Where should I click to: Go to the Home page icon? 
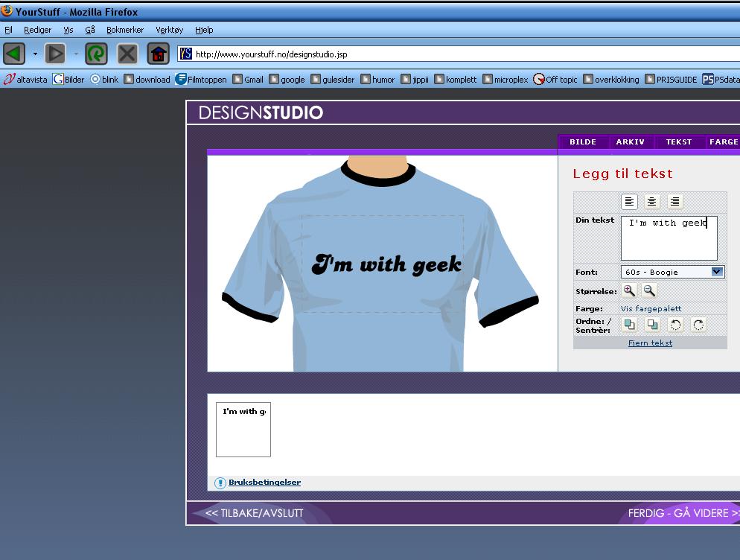click(x=159, y=54)
